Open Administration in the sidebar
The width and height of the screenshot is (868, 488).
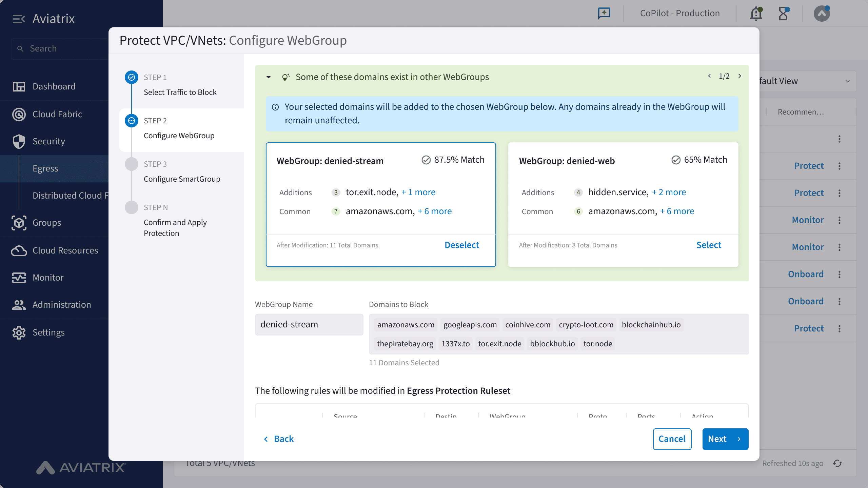click(x=54, y=305)
